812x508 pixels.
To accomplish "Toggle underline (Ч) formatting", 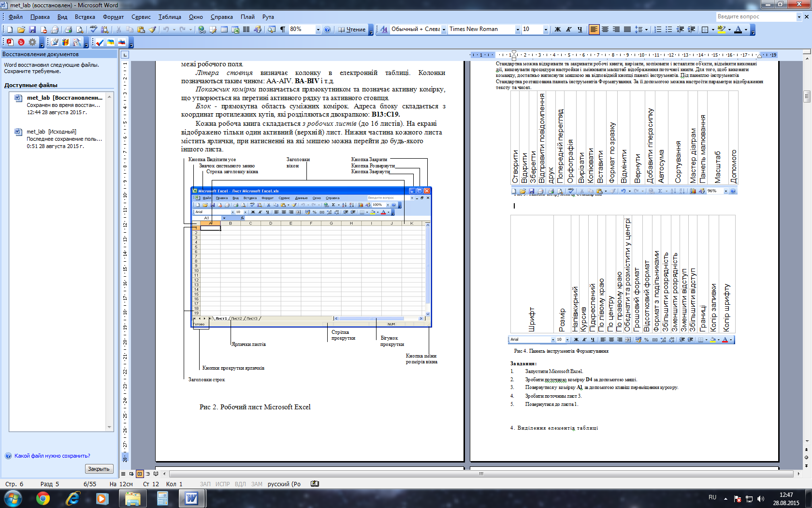I will [x=580, y=30].
